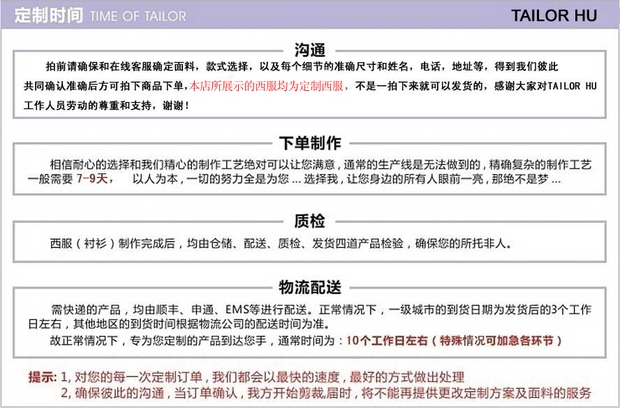This screenshot has width=620, height=408.
Task: Select the 沟通 section heading
Action: coord(310,50)
